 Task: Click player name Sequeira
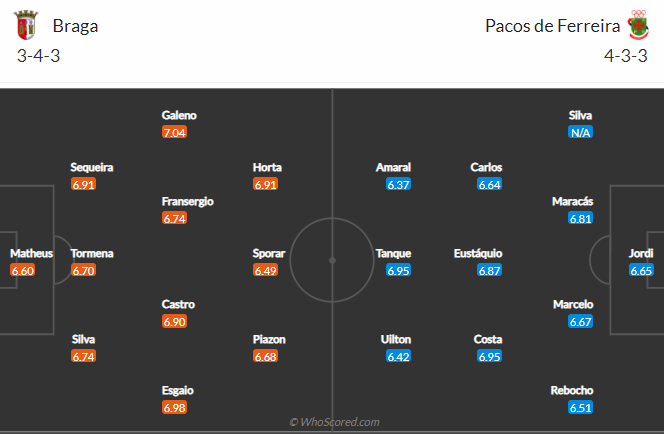click(92, 167)
